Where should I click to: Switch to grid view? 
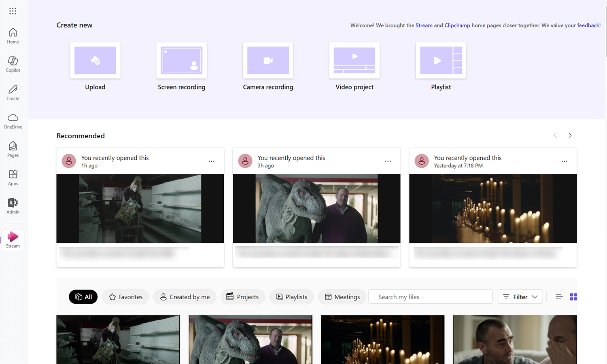[573, 297]
